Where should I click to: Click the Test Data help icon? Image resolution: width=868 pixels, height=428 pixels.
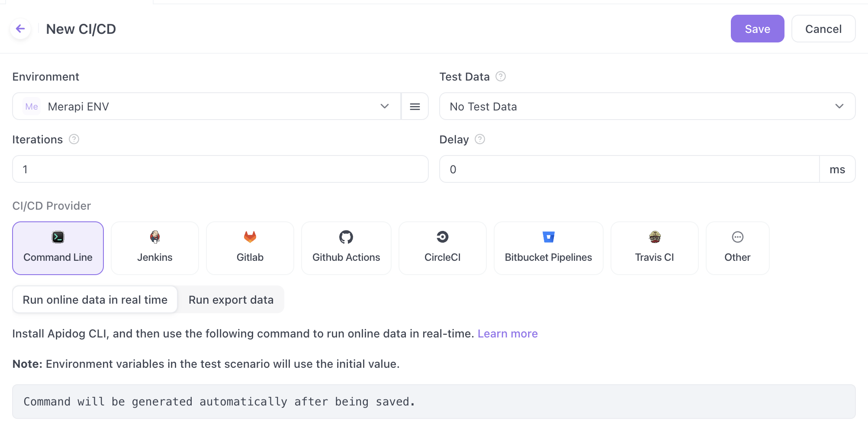coord(500,77)
